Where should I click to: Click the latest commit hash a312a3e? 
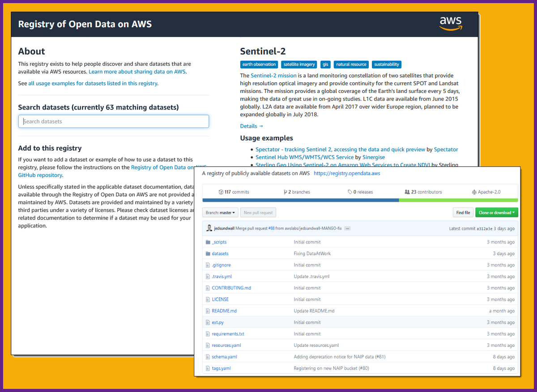483,228
